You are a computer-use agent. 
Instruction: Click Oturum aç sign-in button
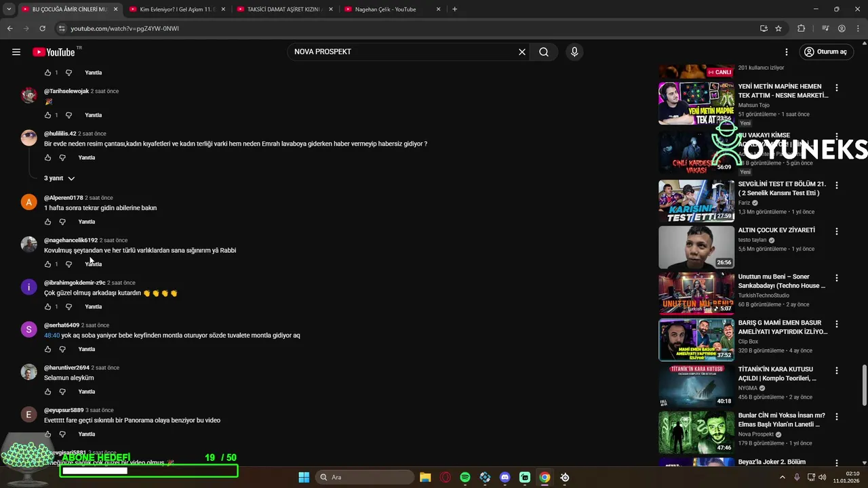pyautogui.click(x=826, y=52)
